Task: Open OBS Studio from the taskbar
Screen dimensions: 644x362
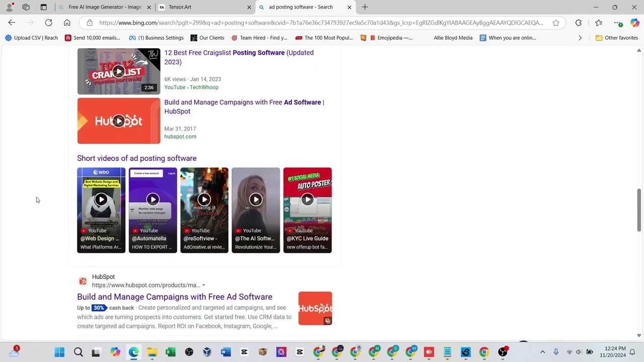Action: tap(189, 352)
